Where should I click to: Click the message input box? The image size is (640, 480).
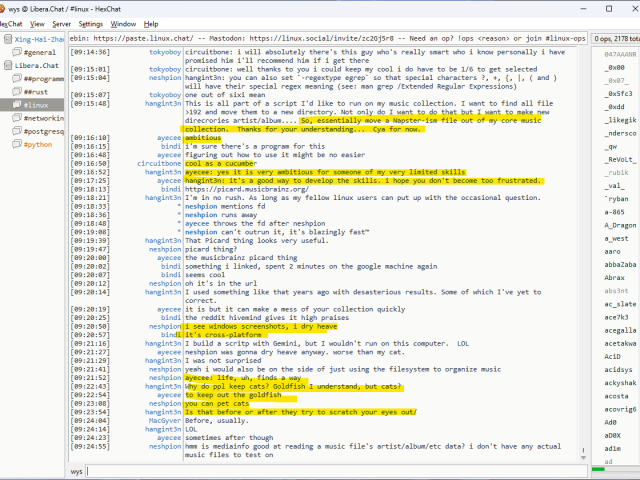coord(340,471)
